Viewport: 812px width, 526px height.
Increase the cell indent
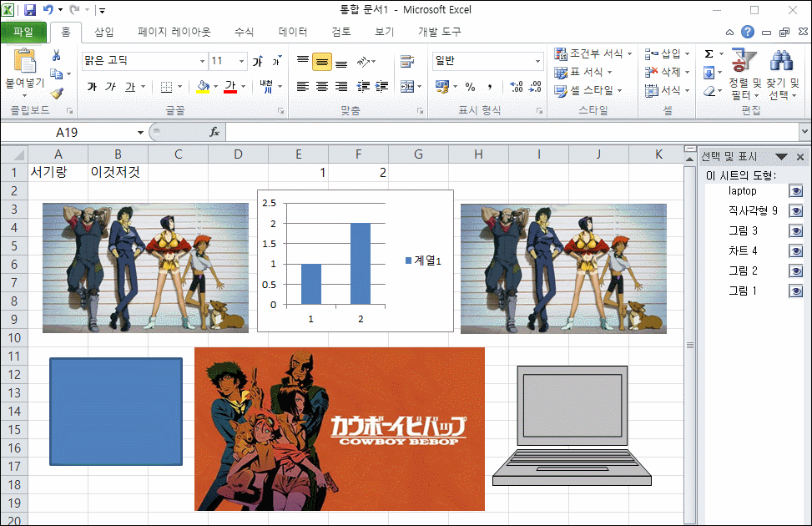pos(382,87)
